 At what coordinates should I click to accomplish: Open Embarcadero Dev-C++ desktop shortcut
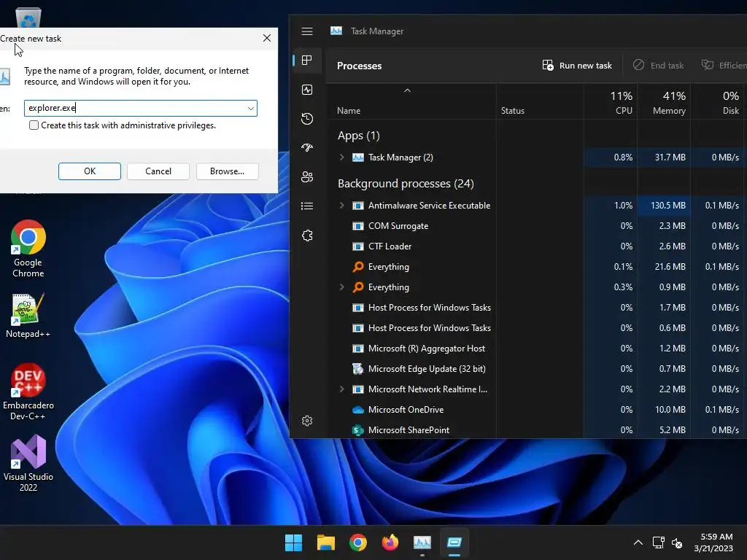[x=28, y=392]
